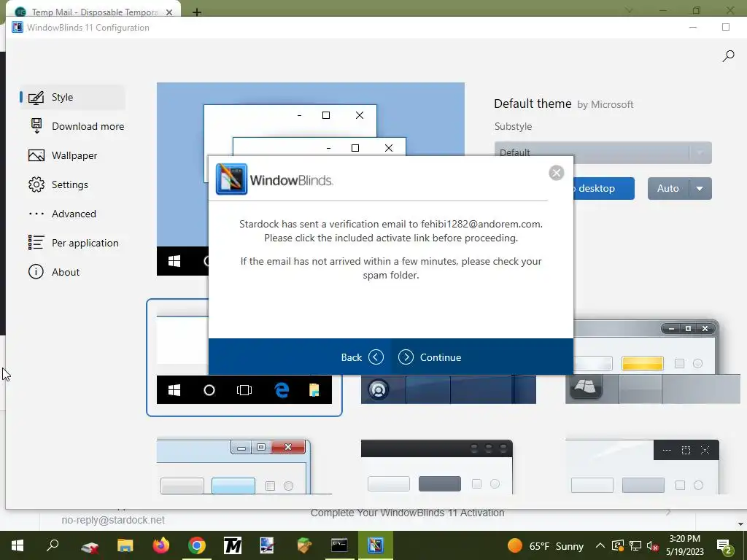
Task: Click the Advanced three-dots icon
Action: (x=36, y=214)
